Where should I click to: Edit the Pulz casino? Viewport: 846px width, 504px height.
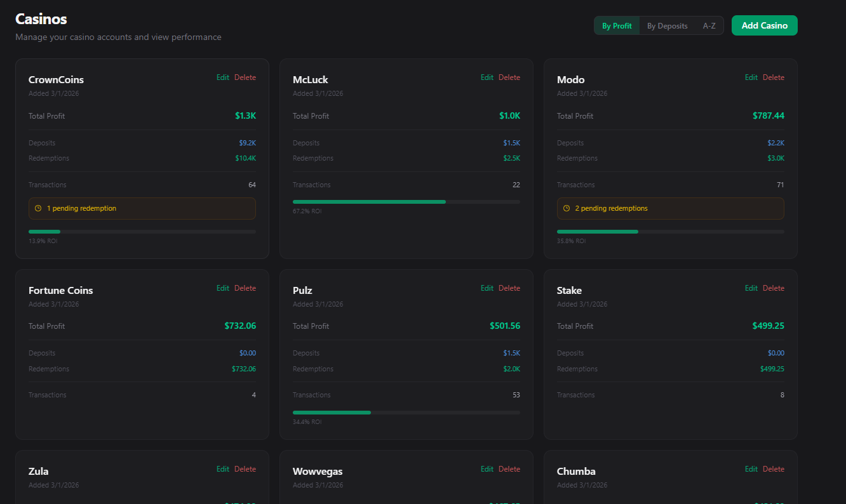(x=487, y=288)
